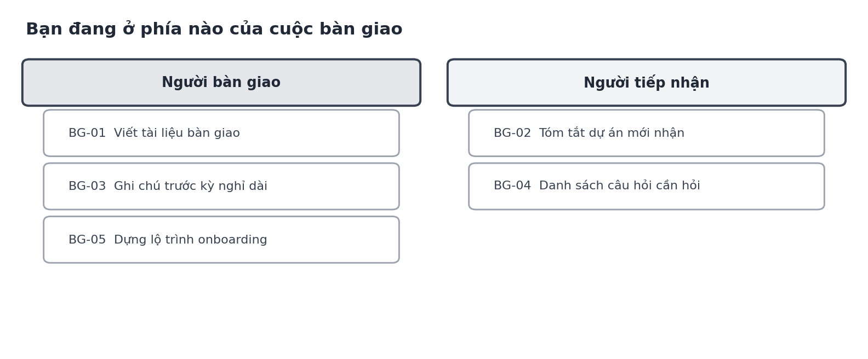Image resolution: width=868 pixels, height=359 pixels.
Task: Click the text Danh sách câu hỏi cần hỏi
Action: (620, 186)
